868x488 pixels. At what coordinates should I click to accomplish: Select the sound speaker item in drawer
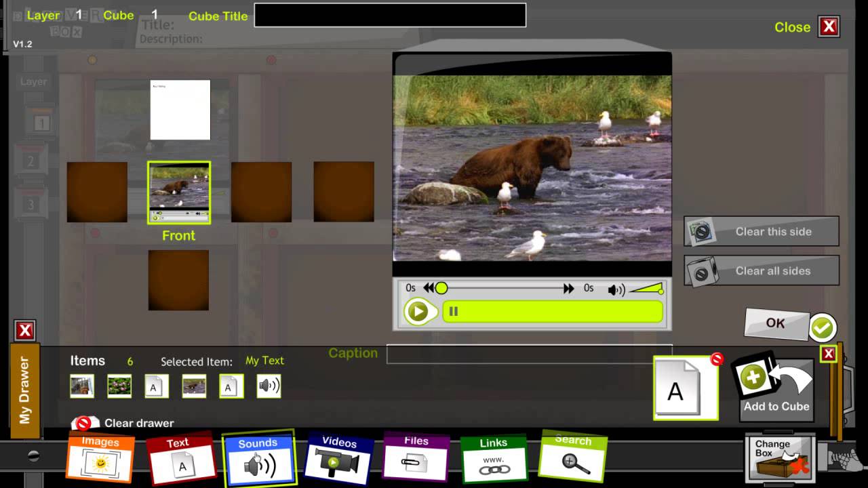269,386
